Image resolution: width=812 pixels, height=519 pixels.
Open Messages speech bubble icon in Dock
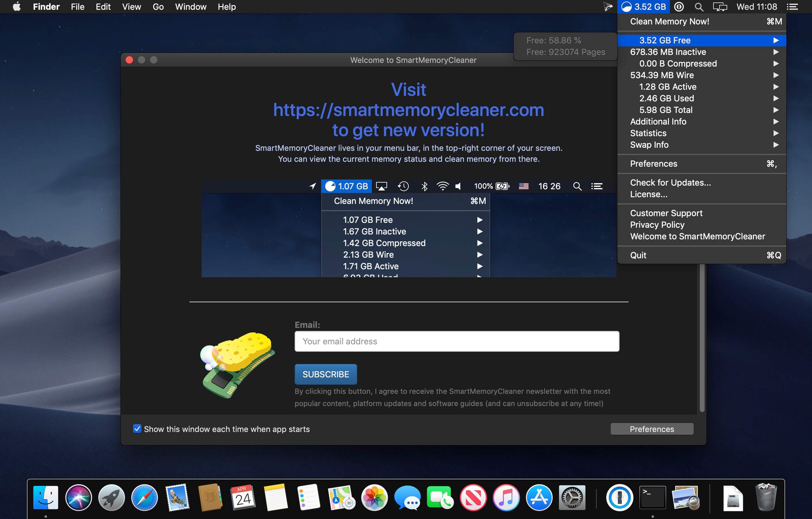coord(407,497)
